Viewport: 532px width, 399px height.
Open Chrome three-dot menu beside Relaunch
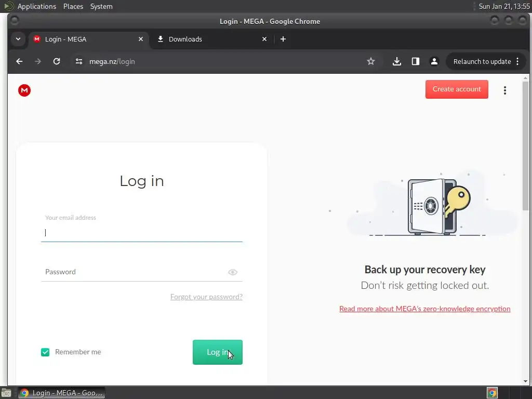click(517, 61)
